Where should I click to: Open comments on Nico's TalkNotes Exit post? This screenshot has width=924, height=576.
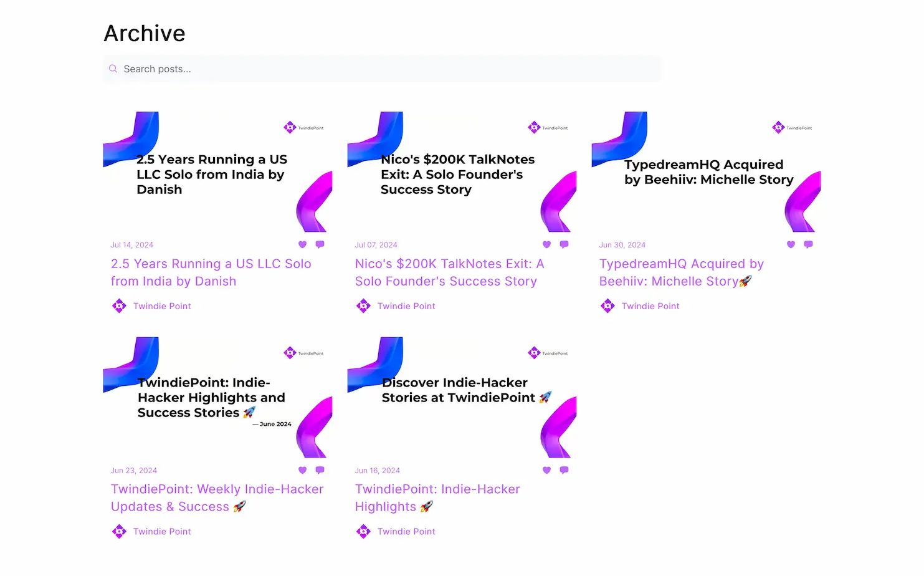[564, 244]
